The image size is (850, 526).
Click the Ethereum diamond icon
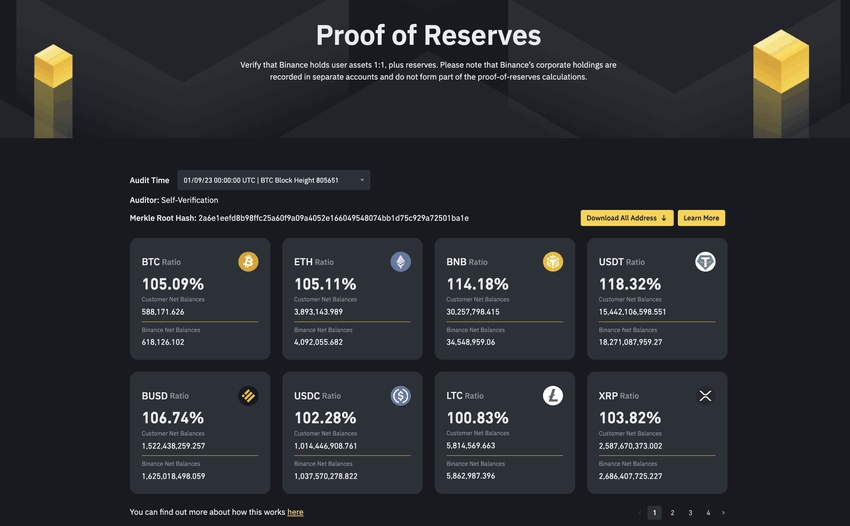[400, 262]
